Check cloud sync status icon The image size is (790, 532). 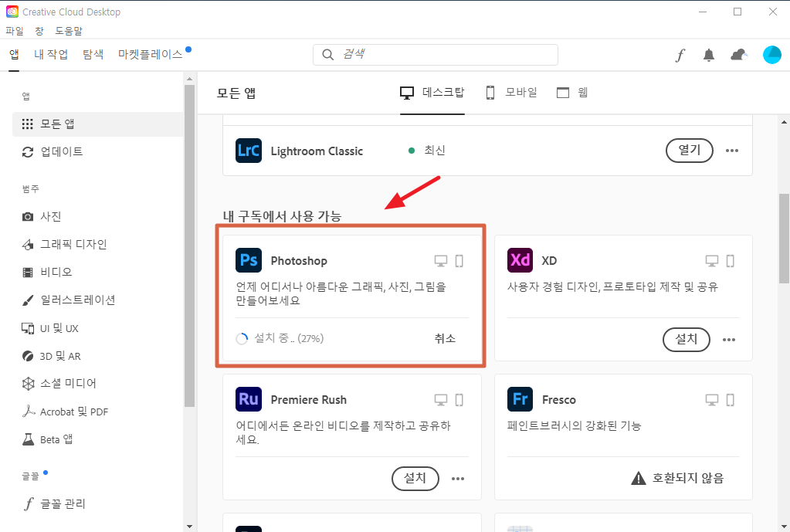(x=738, y=55)
